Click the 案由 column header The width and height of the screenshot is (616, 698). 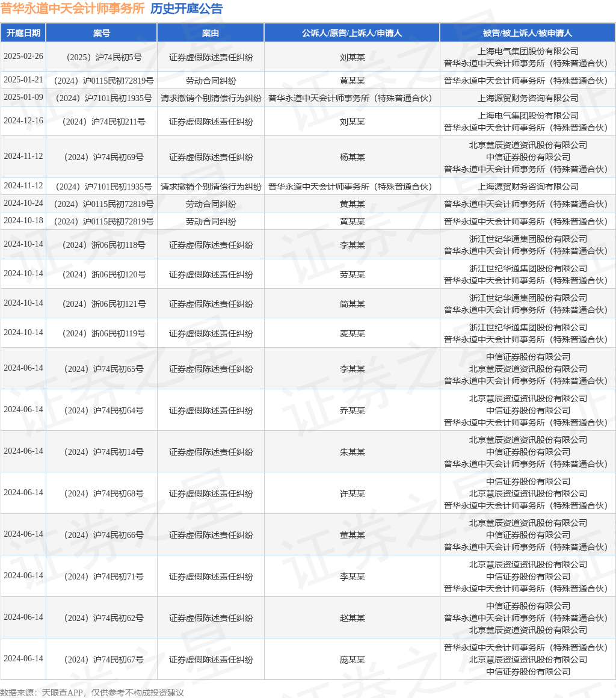[x=211, y=33]
